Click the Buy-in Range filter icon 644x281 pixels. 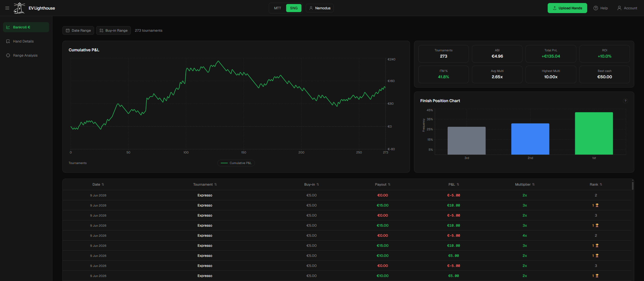101,30
